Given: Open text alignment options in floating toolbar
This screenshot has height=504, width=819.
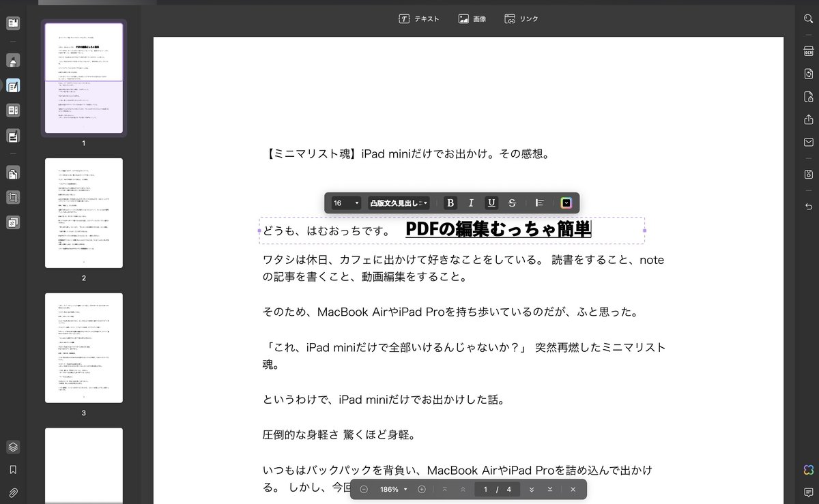Looking at the screenshot, I should (539, 203).
